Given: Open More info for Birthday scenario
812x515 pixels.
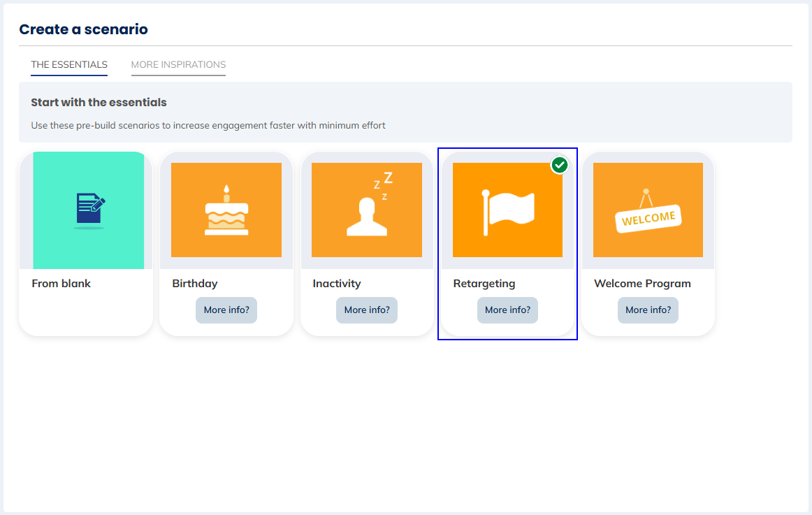Looking at the screenshot, I should tap(226, 310).
